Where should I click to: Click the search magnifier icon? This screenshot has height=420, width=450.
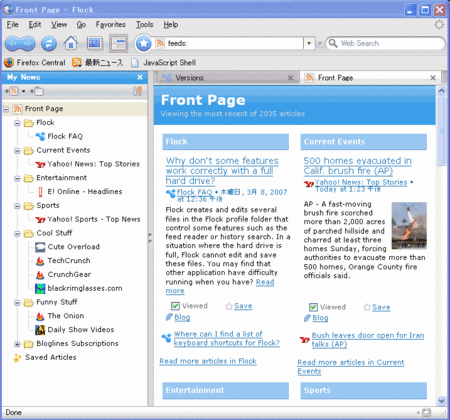click(333, 43)
